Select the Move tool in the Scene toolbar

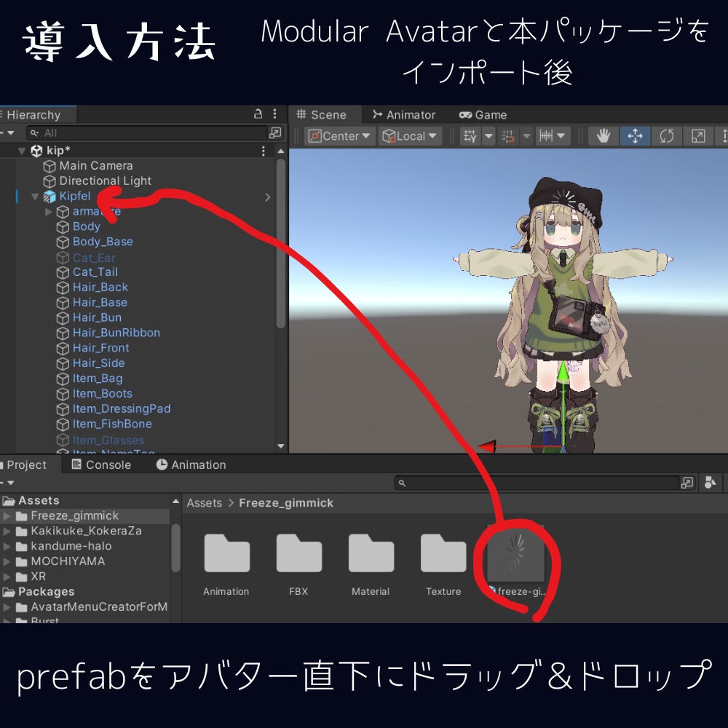pos(634,135)
